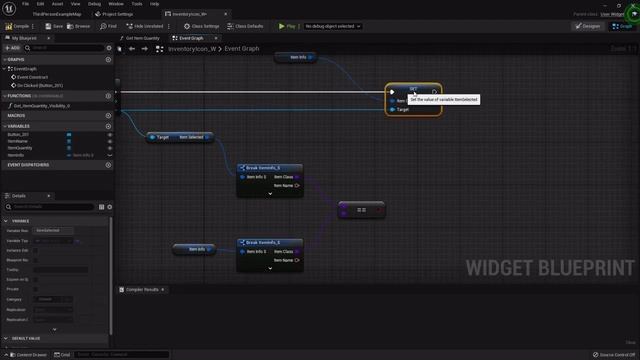Open the Debug menu
The height and width of the screenshot is (360, 640).
click(x=94, y=4)
